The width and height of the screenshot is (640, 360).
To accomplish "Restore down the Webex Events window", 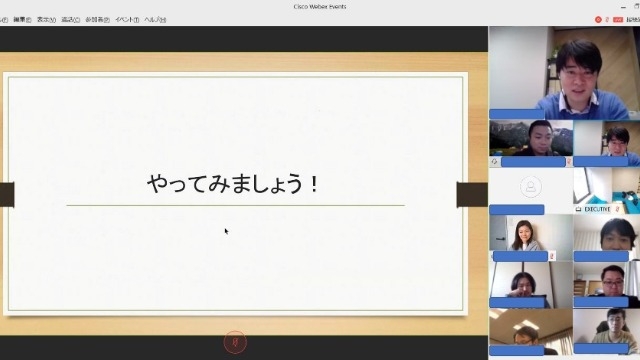I will (637, 7).
